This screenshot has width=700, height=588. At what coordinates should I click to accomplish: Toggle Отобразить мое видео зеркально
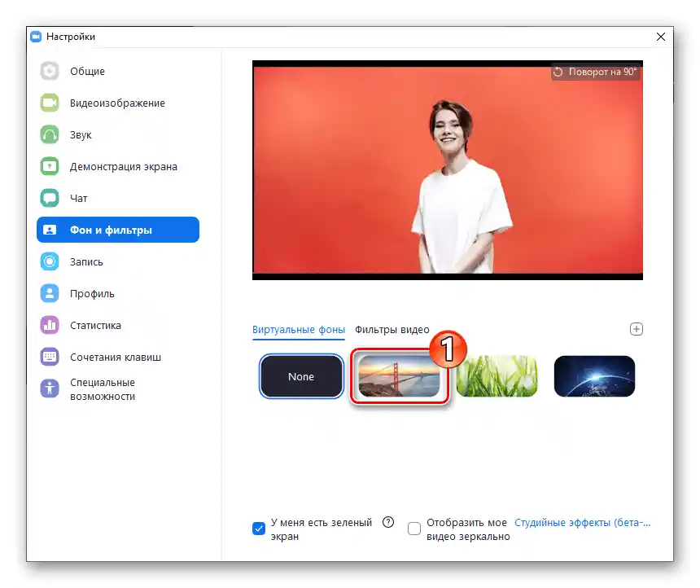point(414,529)
